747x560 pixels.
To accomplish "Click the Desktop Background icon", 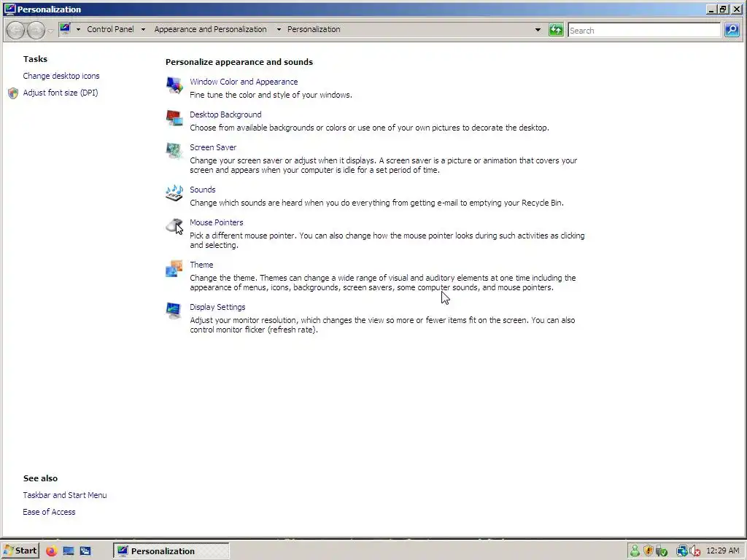I will (x=174, y=118).
